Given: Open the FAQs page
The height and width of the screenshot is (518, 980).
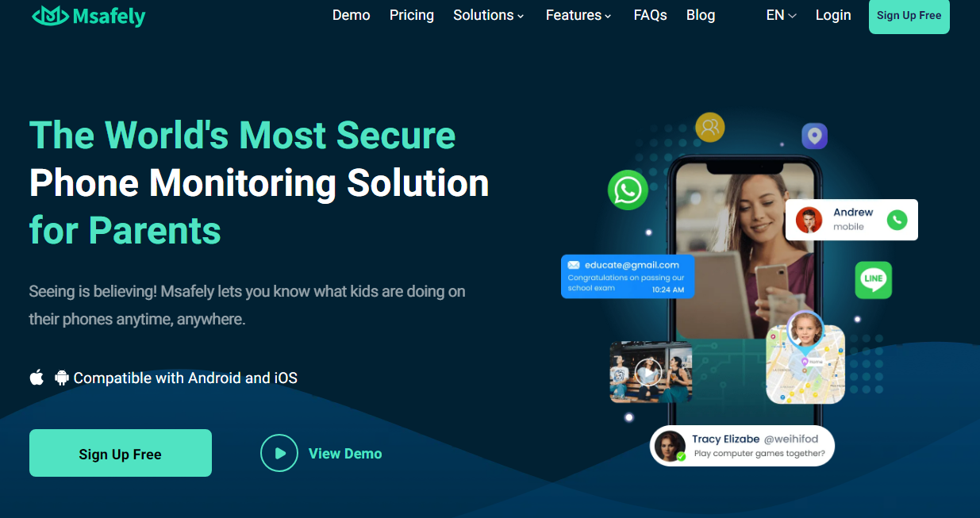Looking at the screenshot, I should 651,15.
